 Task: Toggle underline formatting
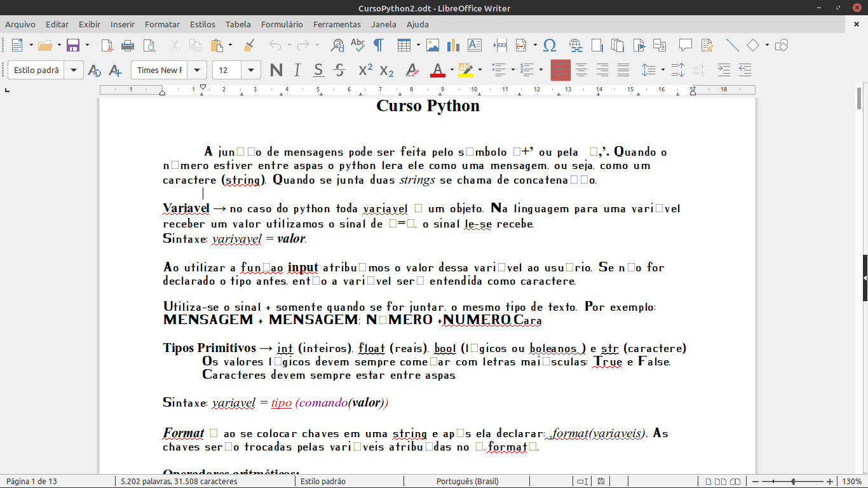(318, 70)
